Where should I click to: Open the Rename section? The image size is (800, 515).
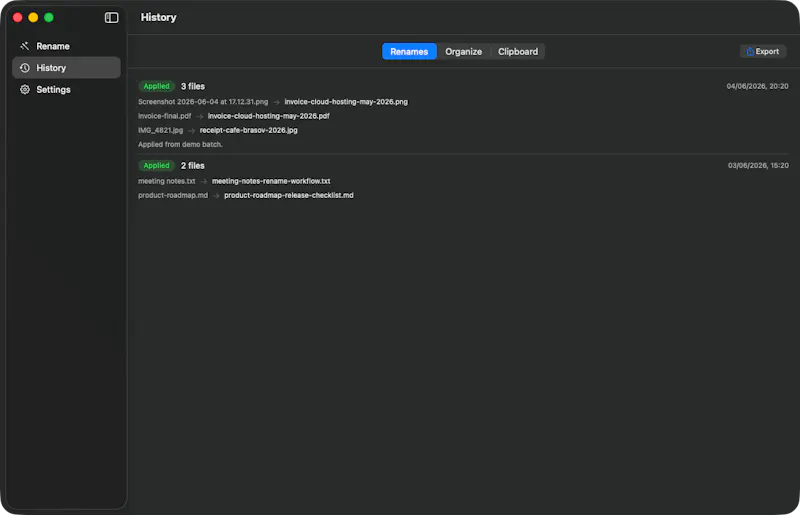[x=66, y=46]
